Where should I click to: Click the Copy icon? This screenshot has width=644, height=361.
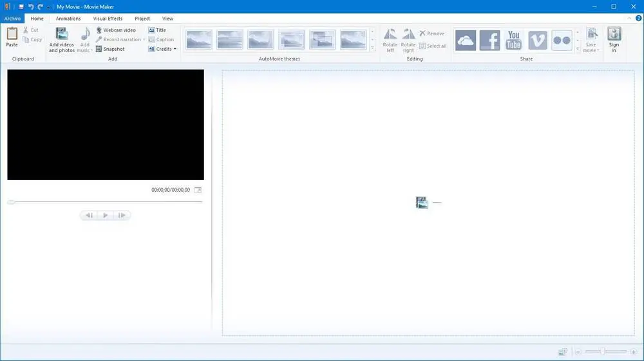click(26, 39)
